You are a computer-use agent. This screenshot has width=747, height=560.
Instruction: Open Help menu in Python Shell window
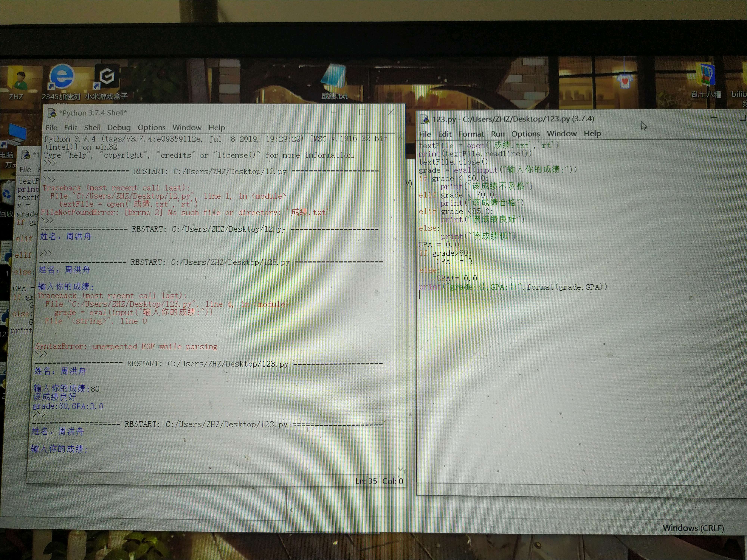(216, 128)
